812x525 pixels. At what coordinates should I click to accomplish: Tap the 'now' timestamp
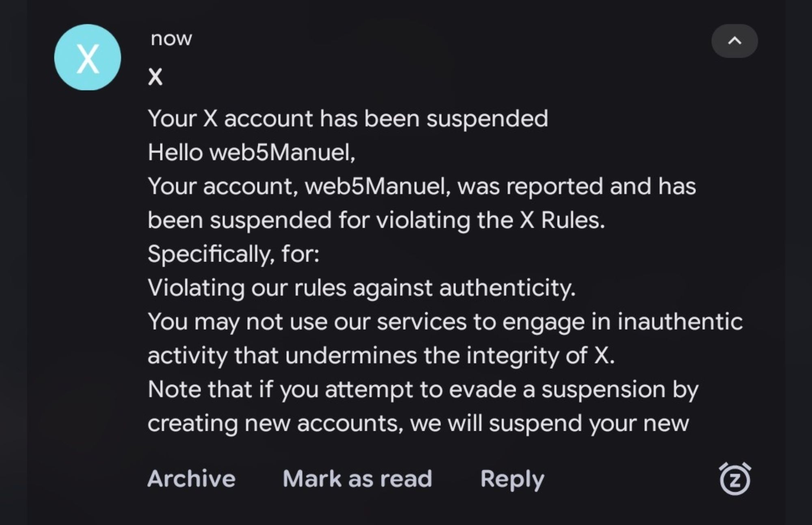[171, 39]
